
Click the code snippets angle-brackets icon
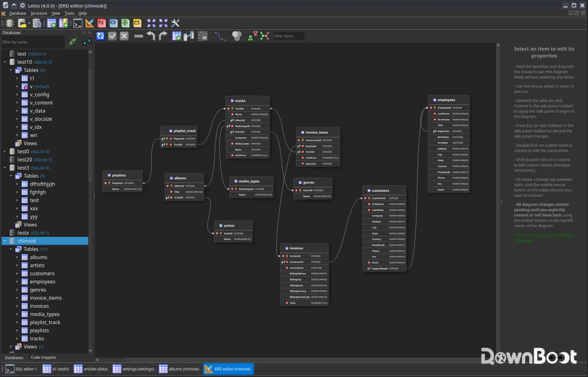tap(113, 23)
